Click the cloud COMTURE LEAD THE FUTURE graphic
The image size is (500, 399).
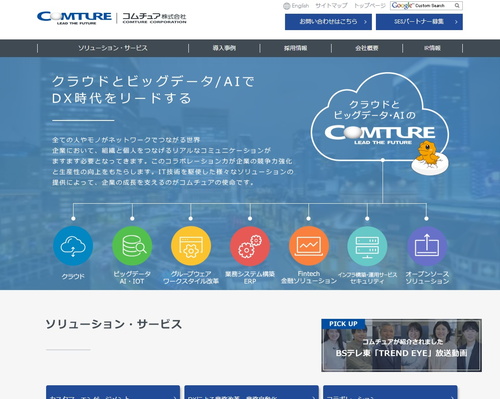coord(380,134)
